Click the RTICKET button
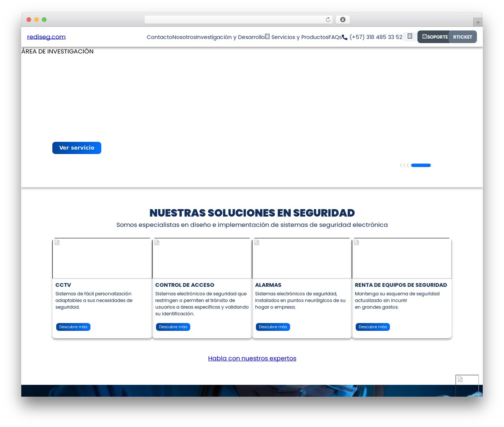Viewport: 504px width, 427px height. click(x=463, y=37)
